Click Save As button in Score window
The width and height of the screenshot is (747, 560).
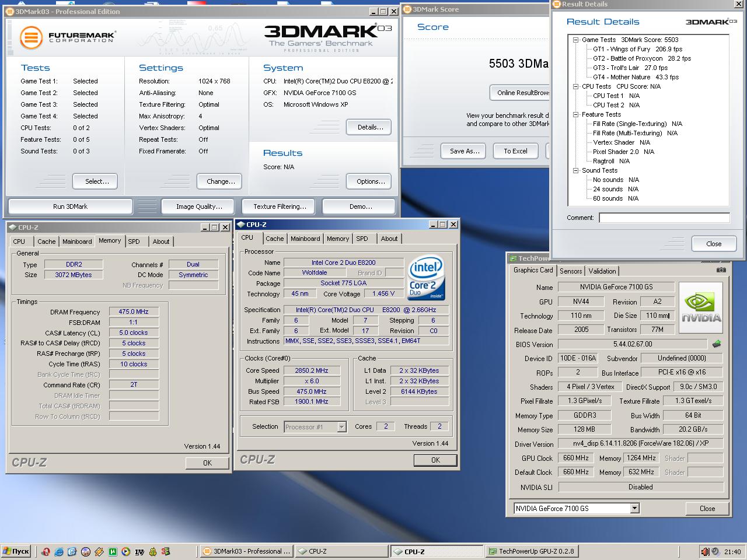pos(465,151)
